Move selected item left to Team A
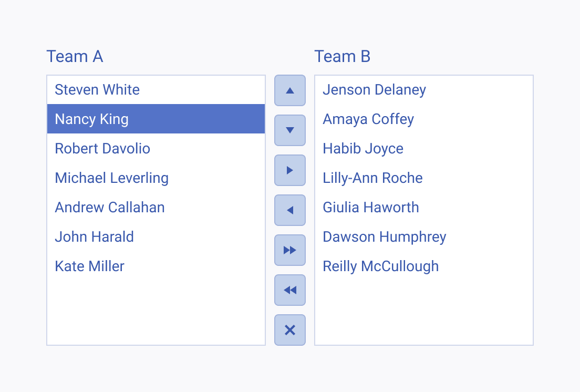This screenshot has width=580, height=392. (290, 210)
